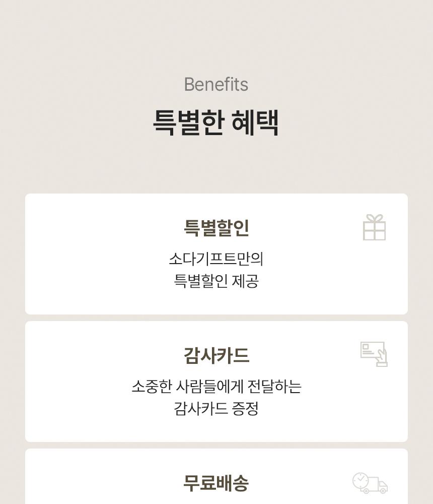
Task: Open the 특별할인 benefit title
Action: 216,228
